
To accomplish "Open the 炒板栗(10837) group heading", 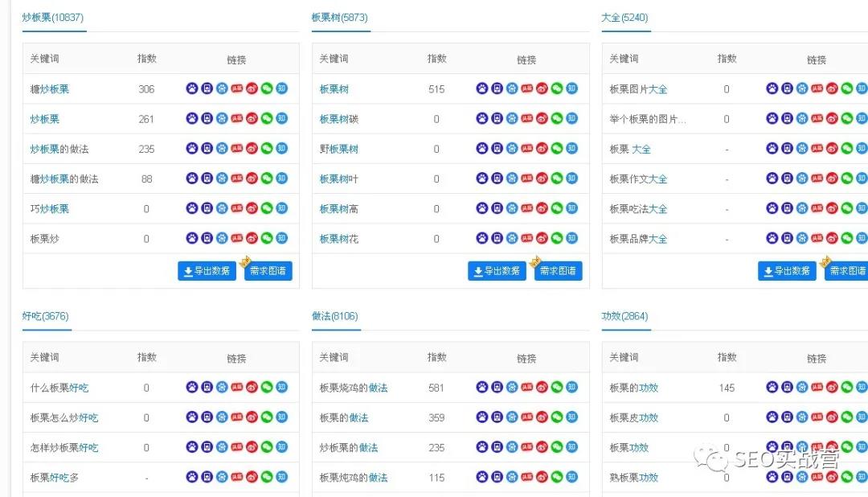I will pyautogui.click(x=53, y=16).
